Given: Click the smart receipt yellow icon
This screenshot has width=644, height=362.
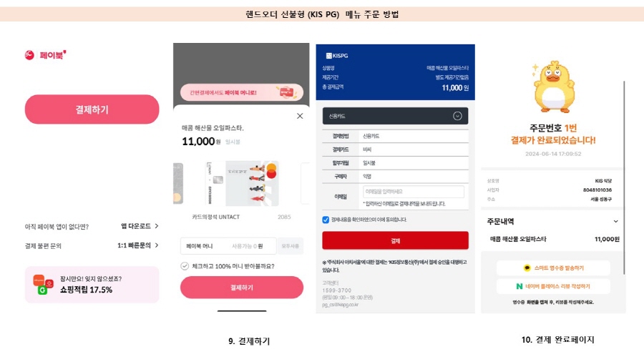Looking at the screenshot, I should (527, 268).
